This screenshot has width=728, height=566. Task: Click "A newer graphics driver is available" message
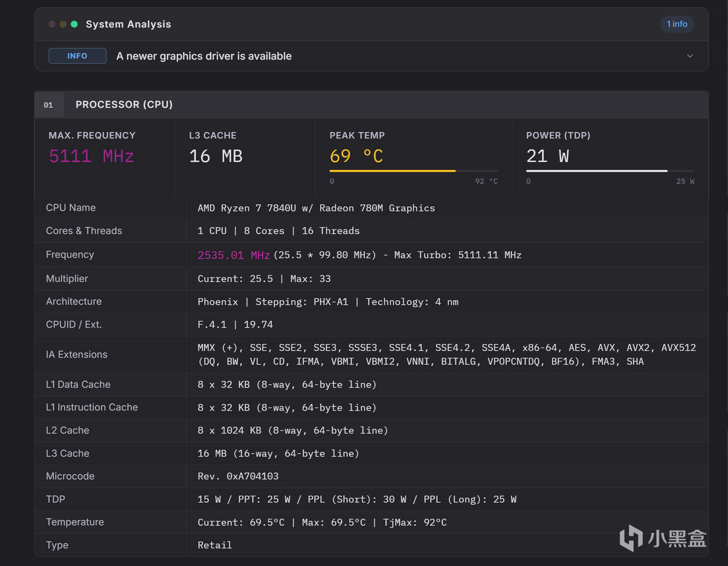click(x=204, y=56)
